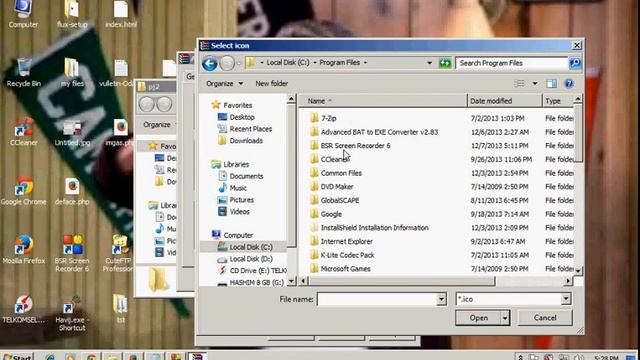The width and height of the screenshot is (640, 360).
Task: Select Recent Places under Favorites
Action: (x=251, y=129)
